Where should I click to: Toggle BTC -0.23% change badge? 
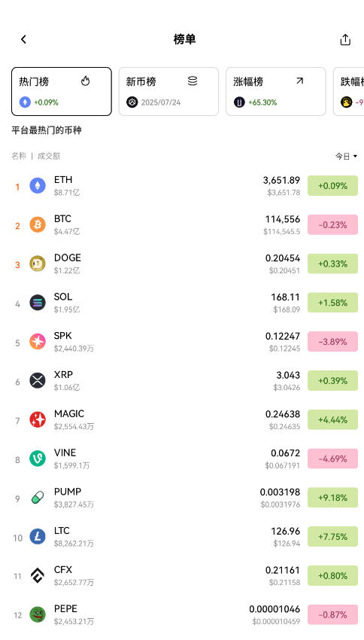coord(332,224)
